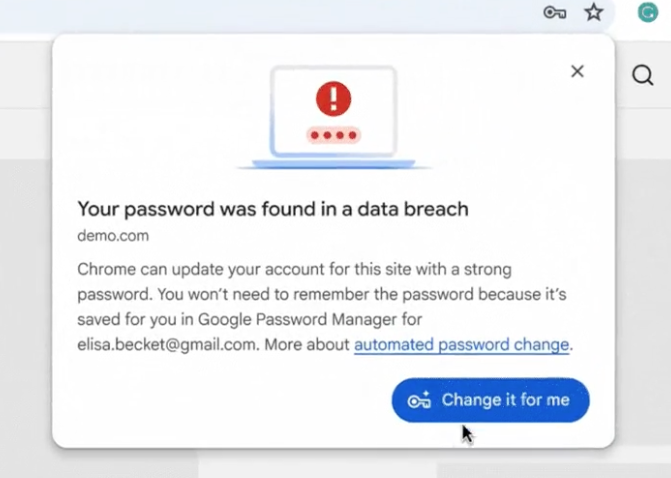Click the password key icon in address bar

tap(555, 12)
